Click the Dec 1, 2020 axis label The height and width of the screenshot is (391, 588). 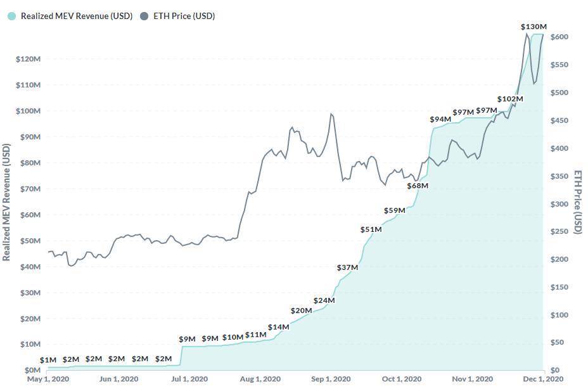point(543,379)
